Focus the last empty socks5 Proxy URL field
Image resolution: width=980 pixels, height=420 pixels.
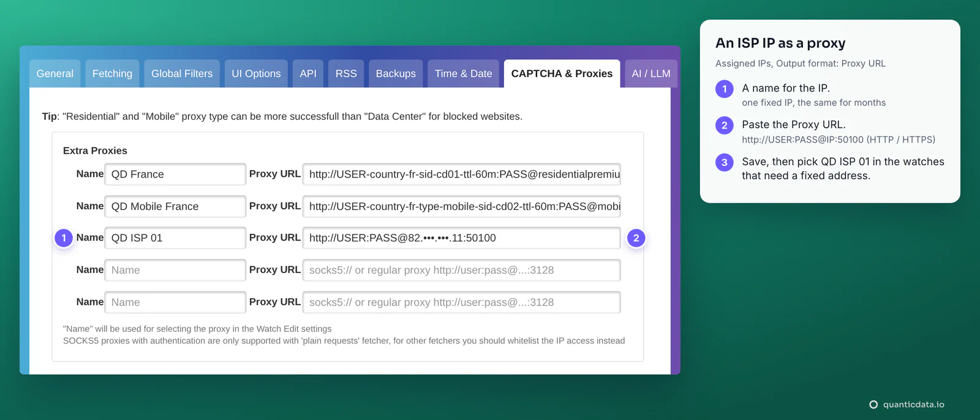coord(462,302)
